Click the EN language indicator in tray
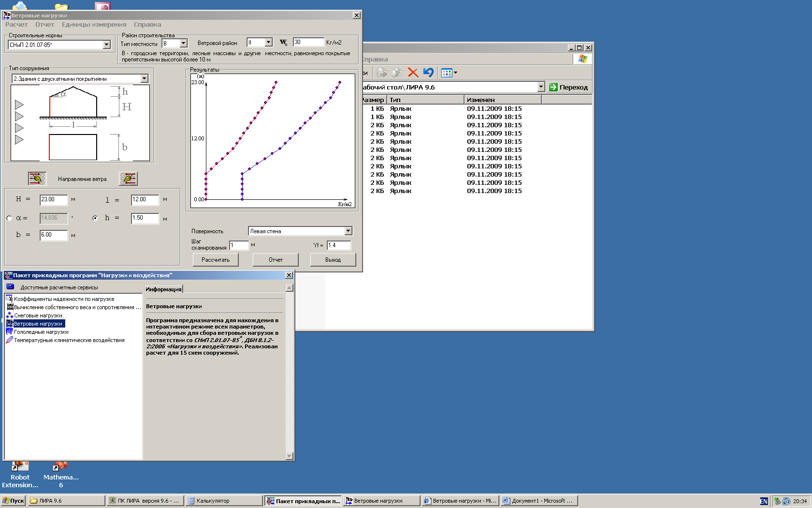The image size is (812, 508). tap(764, 501)
